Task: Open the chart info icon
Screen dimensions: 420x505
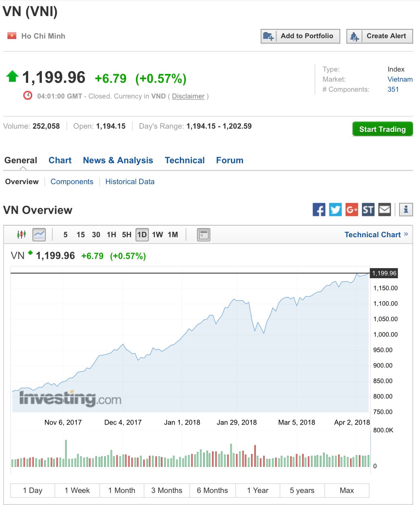Action: (406, 209)
